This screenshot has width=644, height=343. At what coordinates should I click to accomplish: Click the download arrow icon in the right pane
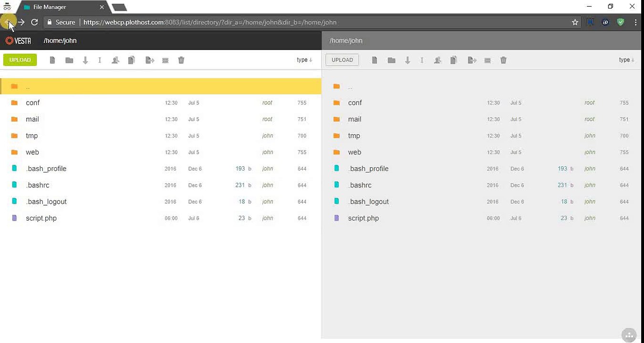coord(407,60)
